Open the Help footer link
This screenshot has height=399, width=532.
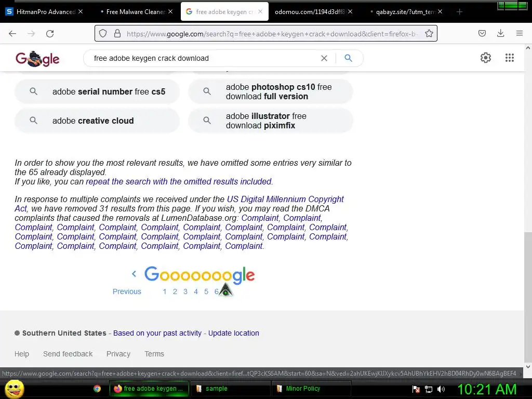(x=22, y=354)
